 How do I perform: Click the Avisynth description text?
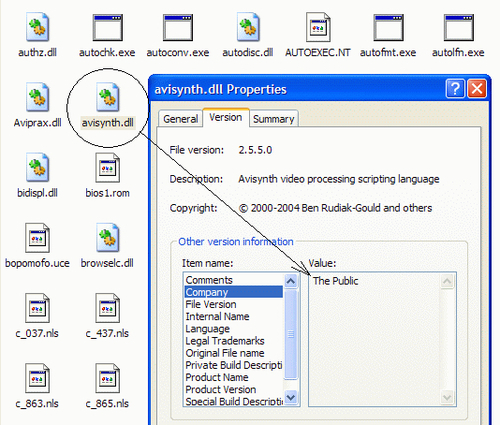(x=339, y=179)
